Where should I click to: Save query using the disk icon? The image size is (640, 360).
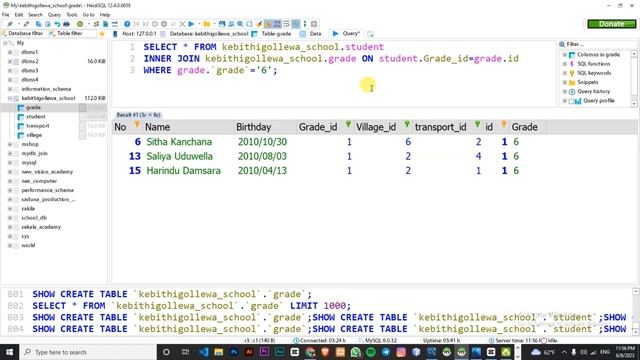pyautogui.click(x=222, y=24)
